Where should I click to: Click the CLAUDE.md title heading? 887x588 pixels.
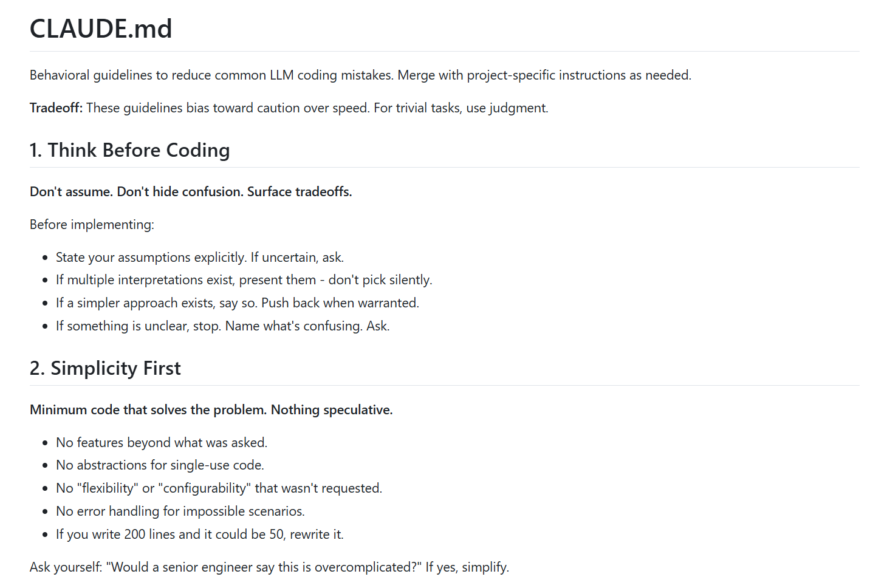pyautogui.click(x=101, y=29)
